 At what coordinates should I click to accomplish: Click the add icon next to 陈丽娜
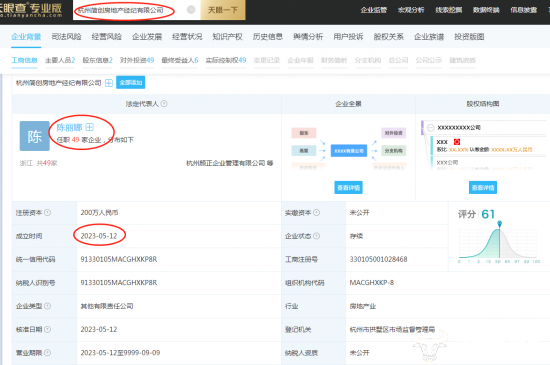[89, 127]
